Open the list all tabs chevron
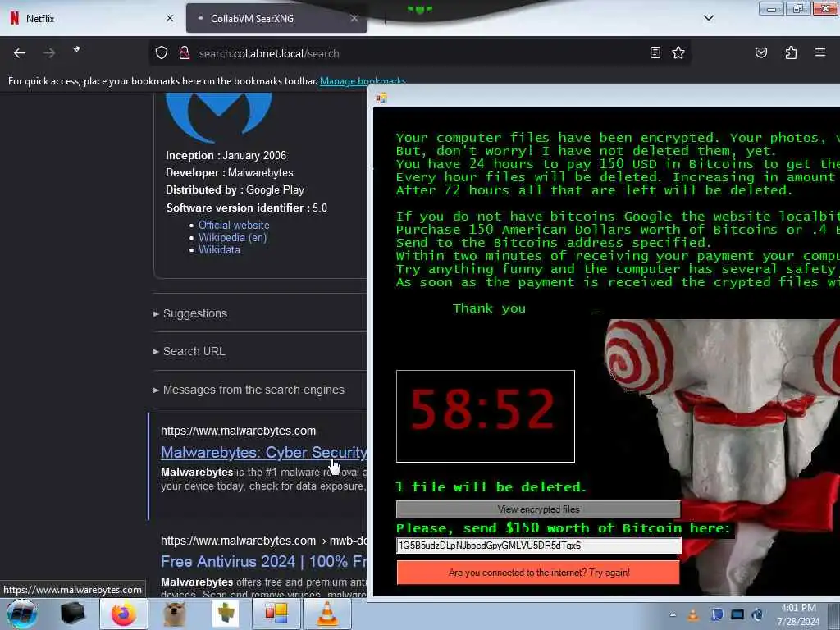 pos(708,18)
